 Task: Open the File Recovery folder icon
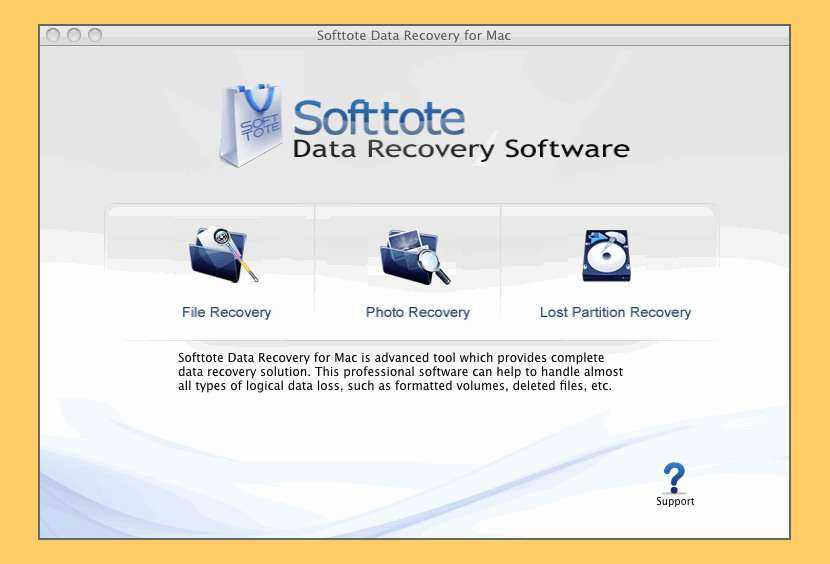tap(224, 256)
